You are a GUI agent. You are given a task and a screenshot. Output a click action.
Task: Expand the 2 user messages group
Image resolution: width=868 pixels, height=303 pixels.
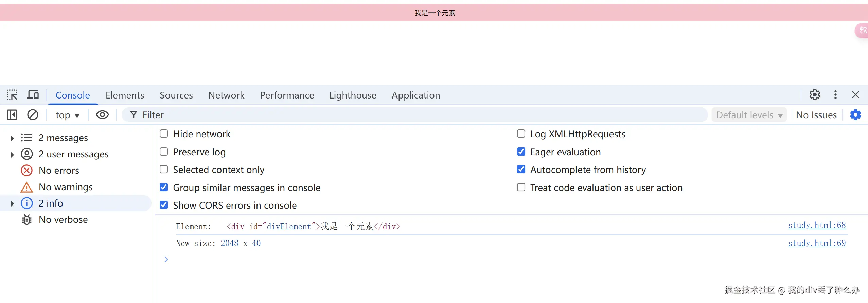click(12, 155)
